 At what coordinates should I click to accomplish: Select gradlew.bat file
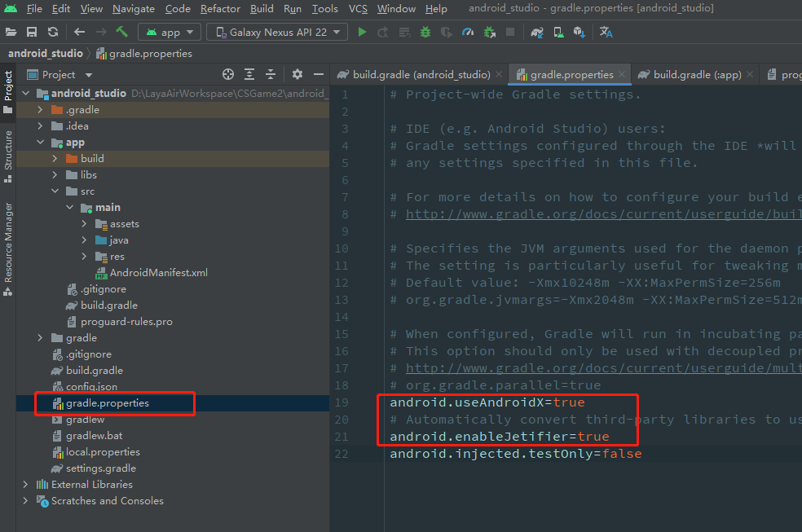[x=94, y=436]
